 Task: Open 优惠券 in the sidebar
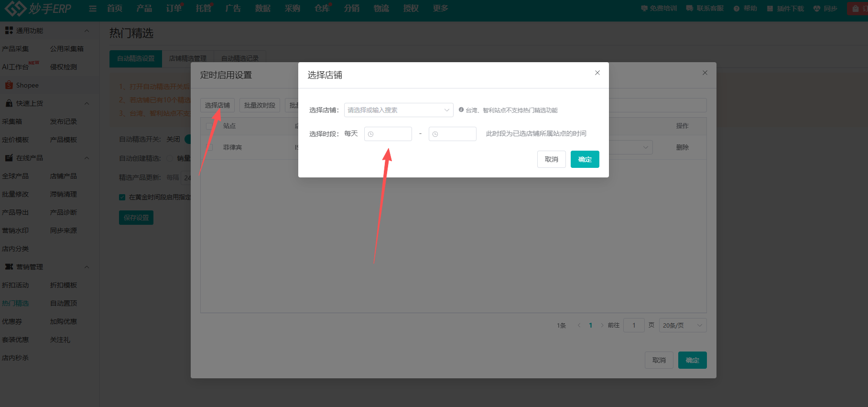tap(12, 321)
